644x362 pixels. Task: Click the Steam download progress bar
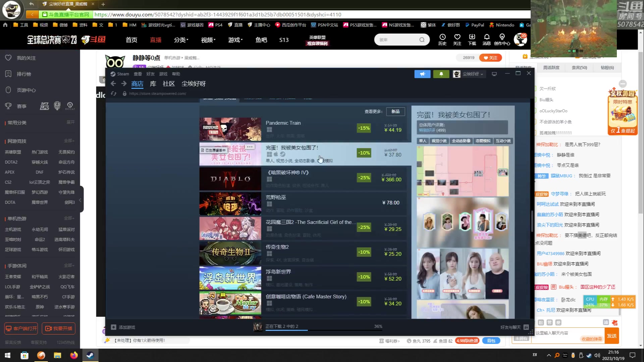[324, 330]
